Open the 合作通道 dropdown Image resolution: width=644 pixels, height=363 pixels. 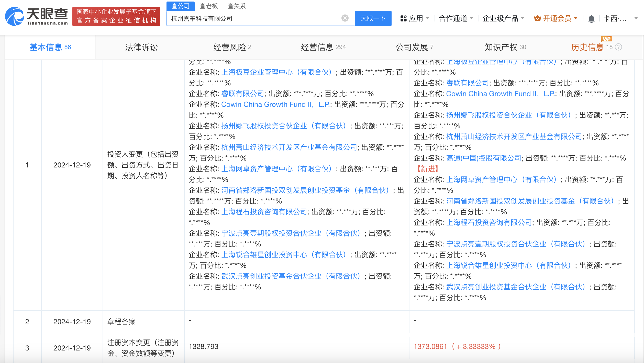[456, 18]
